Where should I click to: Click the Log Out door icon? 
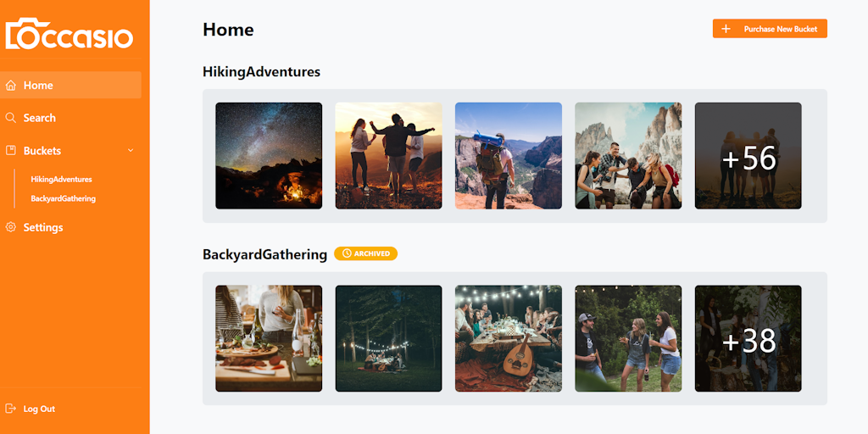[x=11, y=409]
